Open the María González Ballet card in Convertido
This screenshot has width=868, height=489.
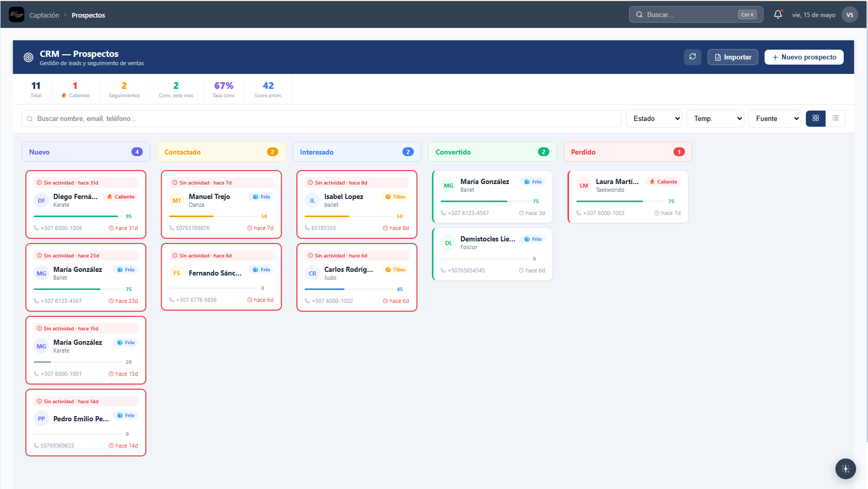[x=492, y=197]
